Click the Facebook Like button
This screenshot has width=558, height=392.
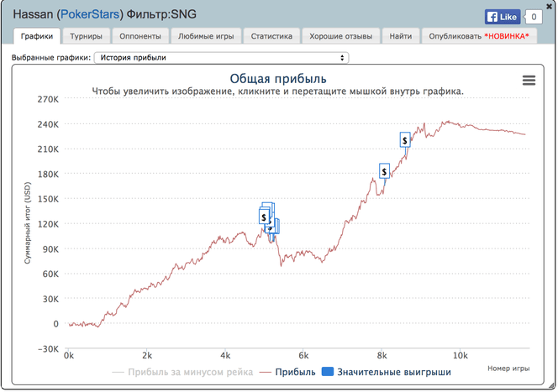coord(503,17)
